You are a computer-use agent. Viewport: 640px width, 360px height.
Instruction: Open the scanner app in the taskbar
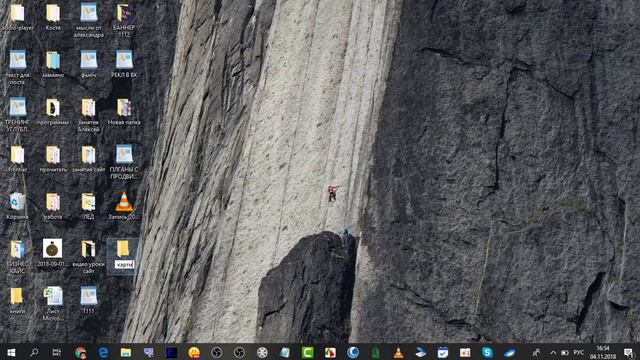coord(421,352)
